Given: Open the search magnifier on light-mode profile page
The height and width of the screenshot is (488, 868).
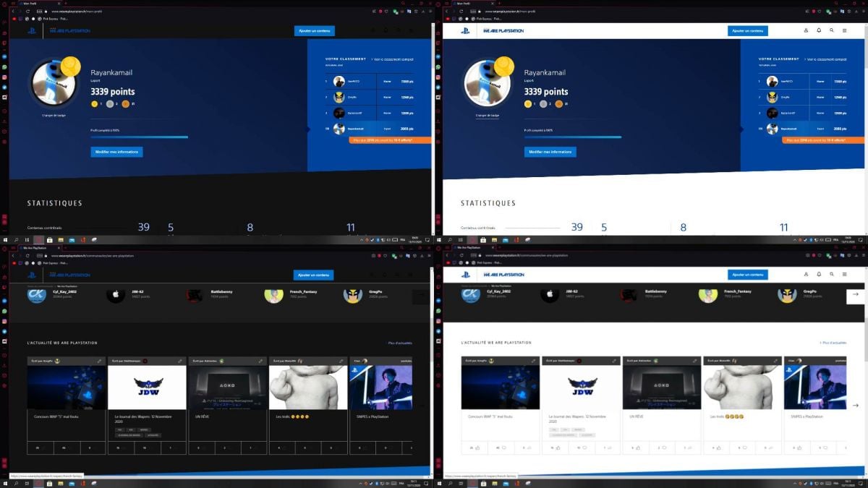Looking at the screenshot, I should [x=832, y=30].
